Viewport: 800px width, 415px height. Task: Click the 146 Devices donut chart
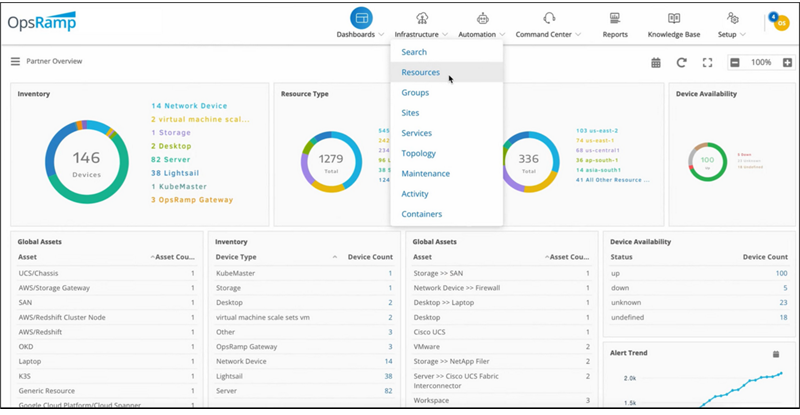pyautogui.click(x=87, y=162)
